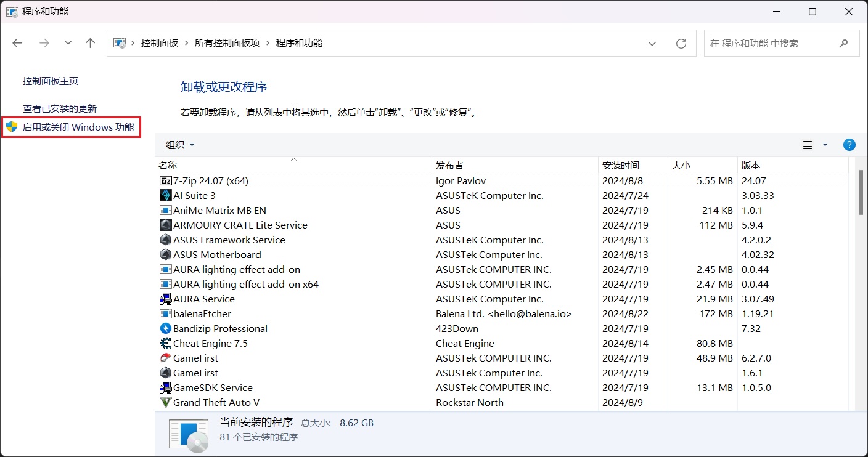Click the address bar control panel icon

tap(120, 43)
